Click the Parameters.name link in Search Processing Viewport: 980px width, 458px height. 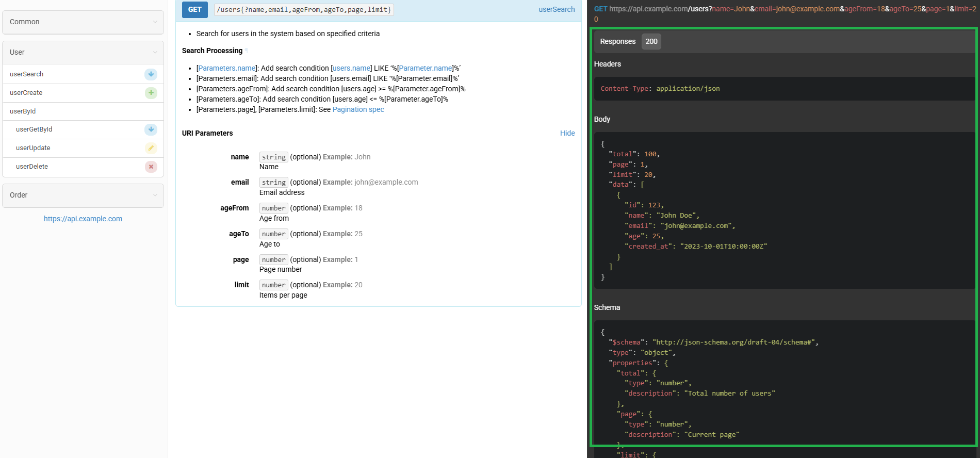[227, 68]
